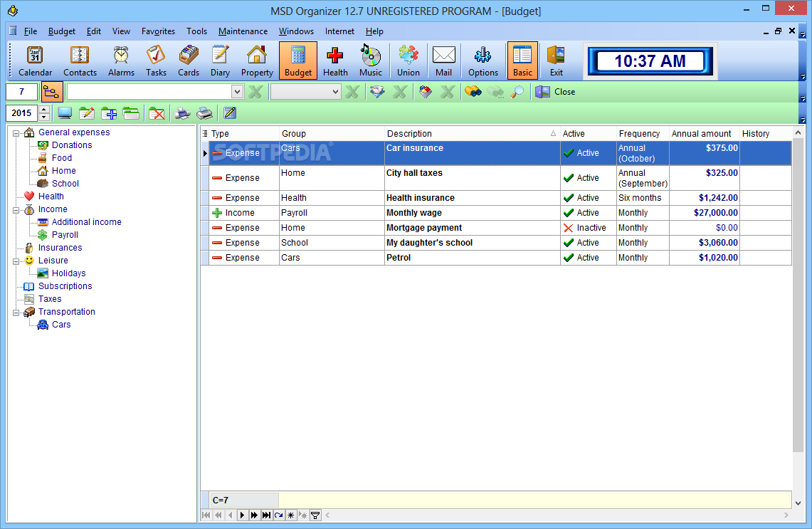Click the notepad with pencil icon
This screenshot has height=529, width=812.
tap(230, 113)
